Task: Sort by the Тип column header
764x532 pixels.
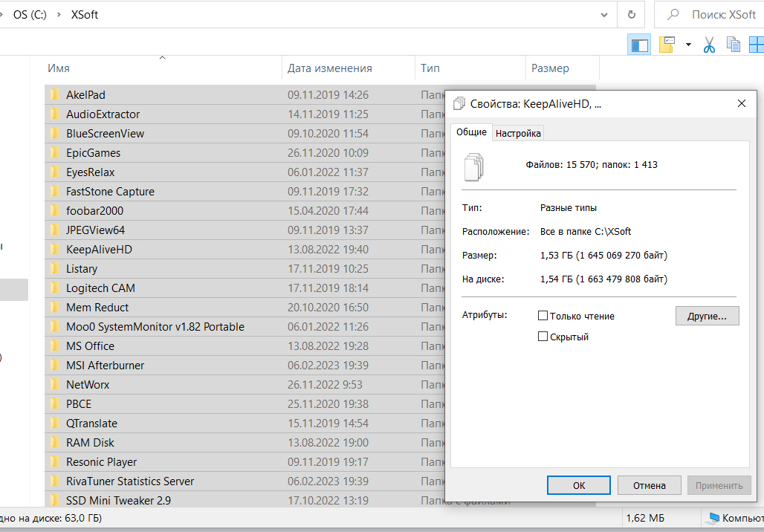Action: (470, 68)
